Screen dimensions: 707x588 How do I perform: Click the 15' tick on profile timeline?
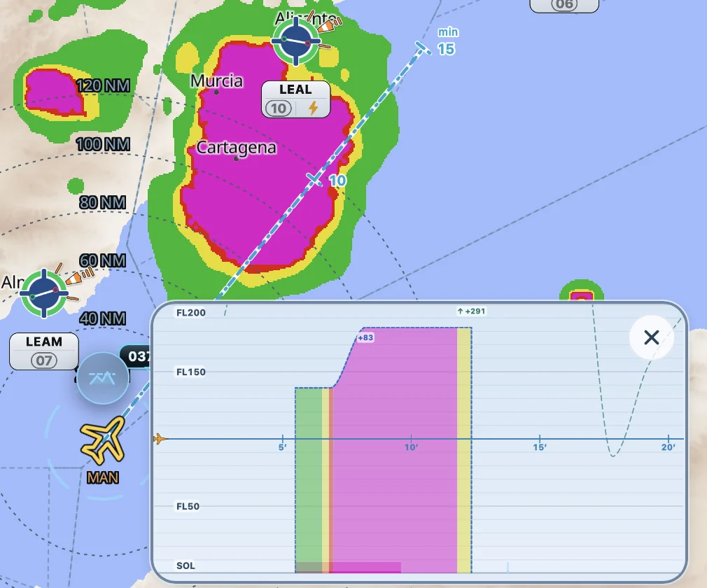pos(540,447)
